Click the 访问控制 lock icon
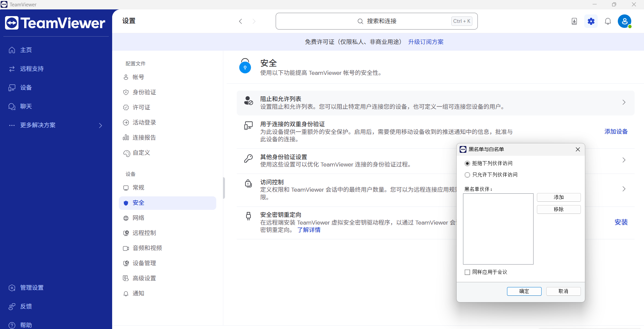Screen dimensions: 644x329 (x=248, y=183)
